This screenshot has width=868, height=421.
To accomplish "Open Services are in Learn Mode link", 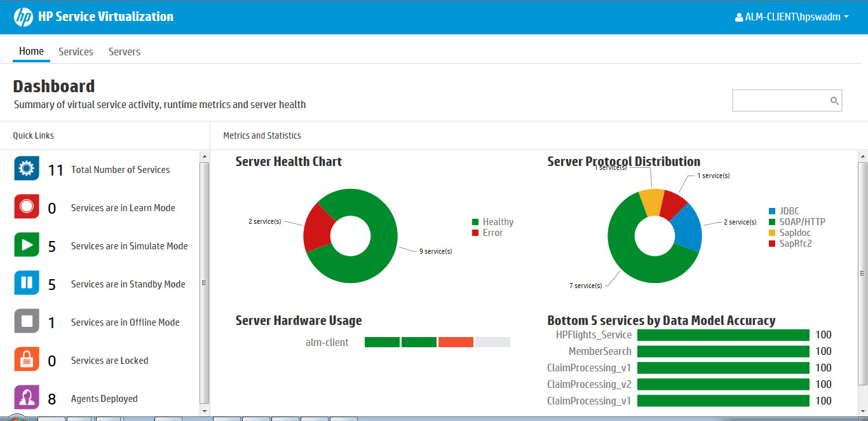I will (123, 208).
